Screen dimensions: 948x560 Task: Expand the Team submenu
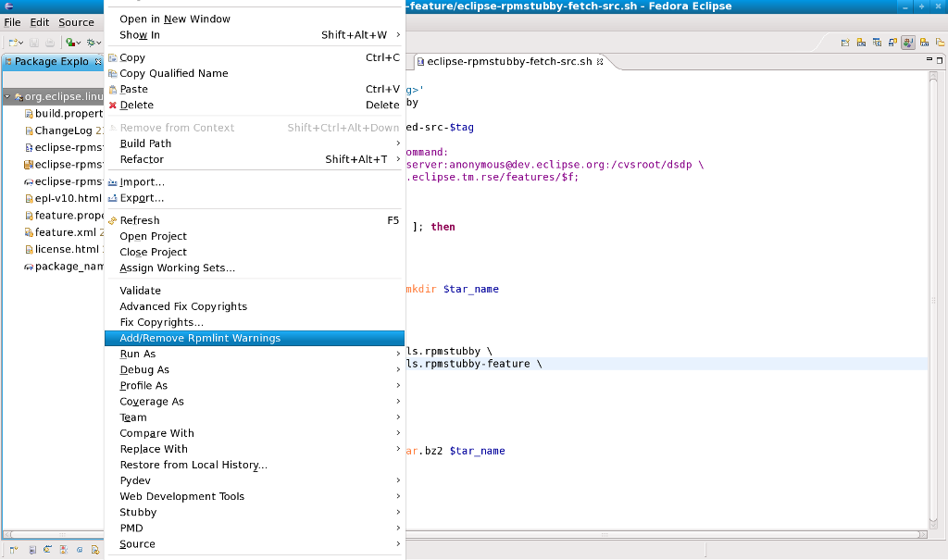pos(255,417)
